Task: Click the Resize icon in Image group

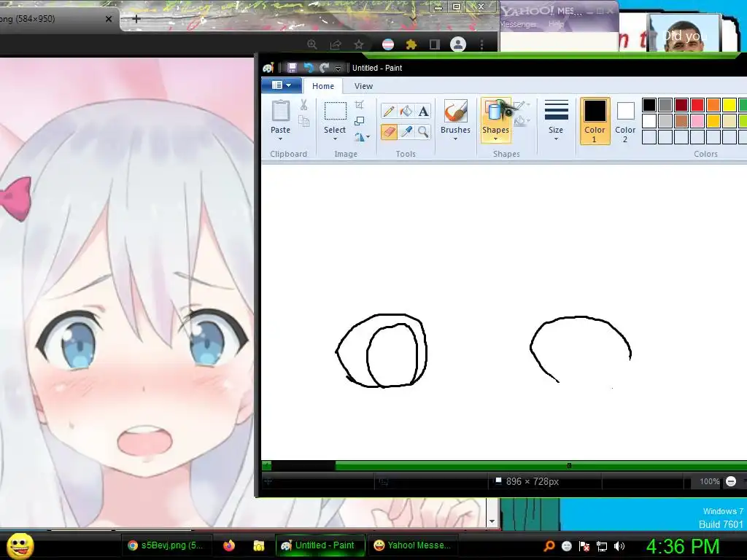Action: [x=359, y=121]
